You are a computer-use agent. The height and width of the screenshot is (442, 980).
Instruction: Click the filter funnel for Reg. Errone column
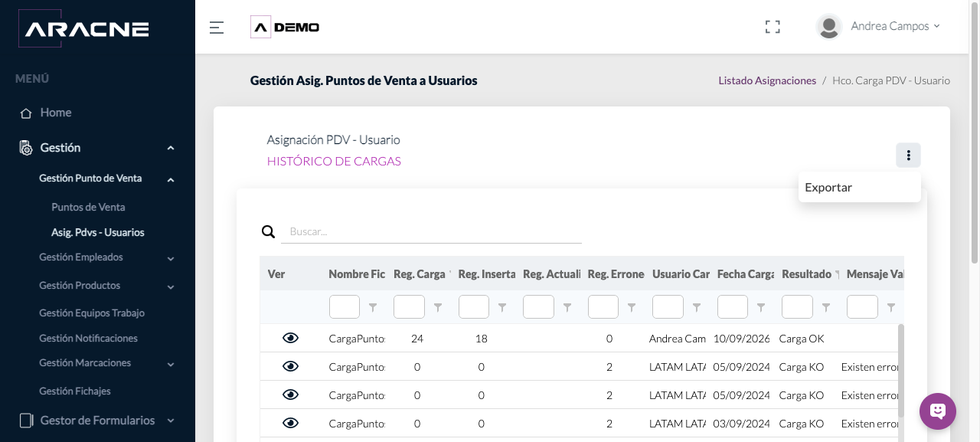coord(632,307)
